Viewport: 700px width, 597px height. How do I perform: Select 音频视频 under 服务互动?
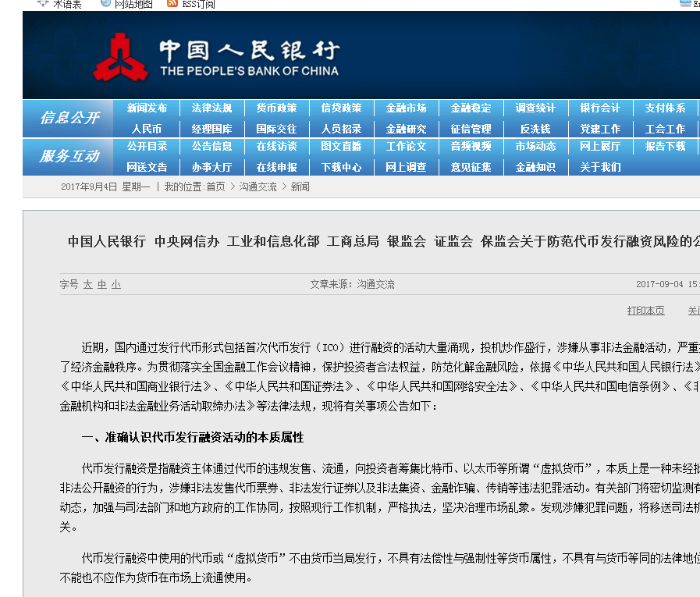[471, 147]
